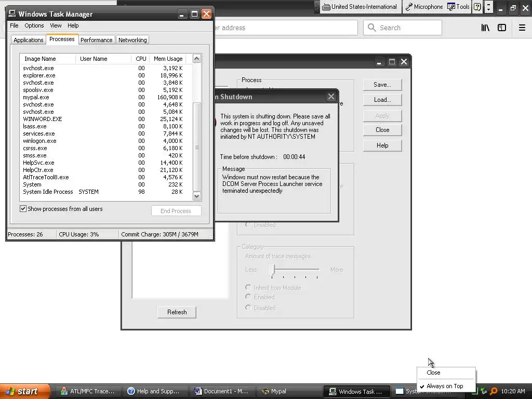Click the language bar help question icon
This screenshot has width=532, height=399.
[x=477, y=7]
